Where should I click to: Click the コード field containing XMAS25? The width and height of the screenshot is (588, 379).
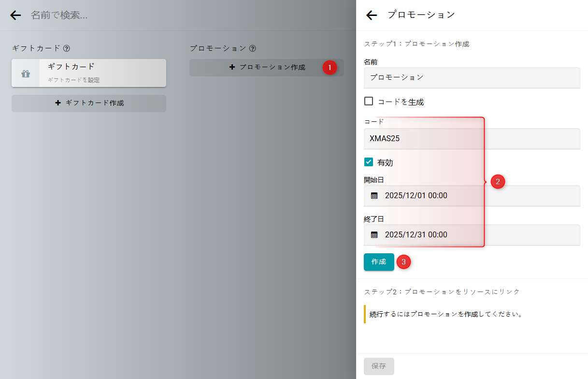click(471, 139)
